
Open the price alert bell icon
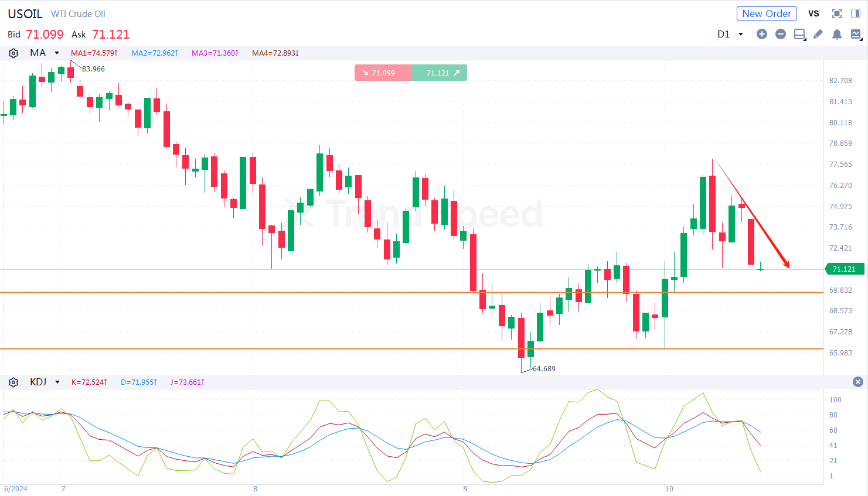point(837,34)
